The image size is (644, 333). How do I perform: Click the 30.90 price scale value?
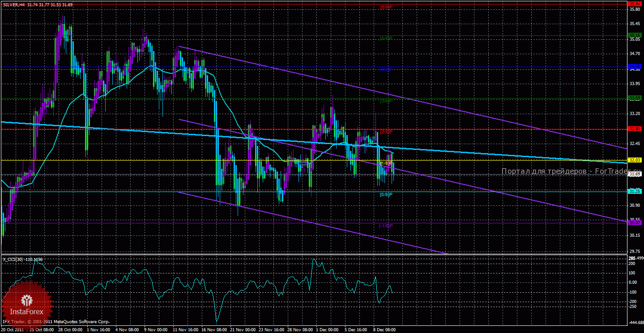pos(635,205)
